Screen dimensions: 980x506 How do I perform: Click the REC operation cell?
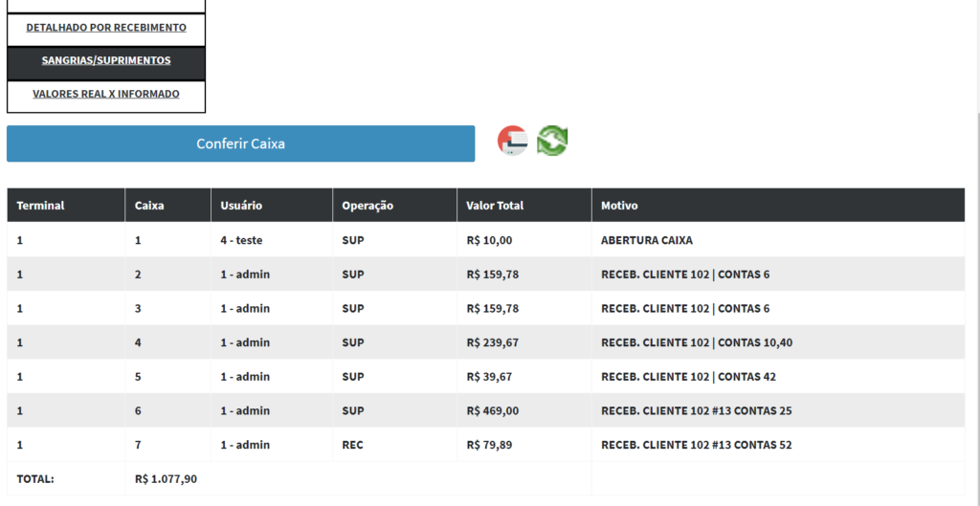(352, 445)
